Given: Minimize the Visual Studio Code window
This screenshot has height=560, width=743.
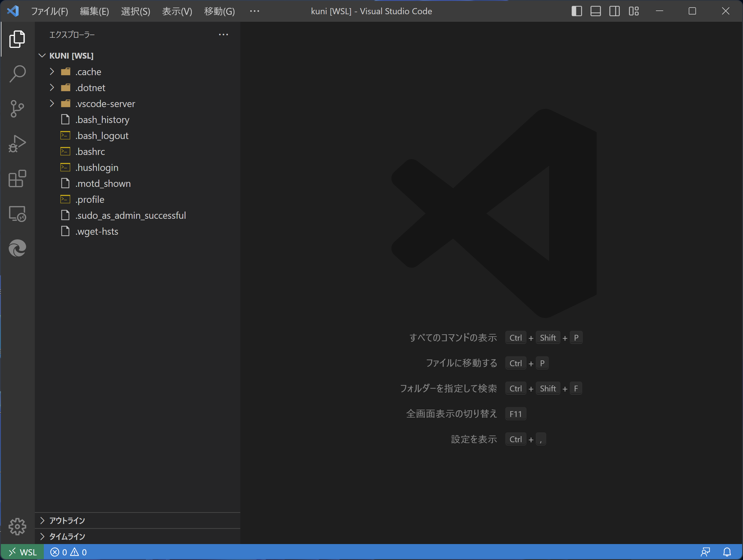Looking at the screenshot, I should click(x=659, y=11).
